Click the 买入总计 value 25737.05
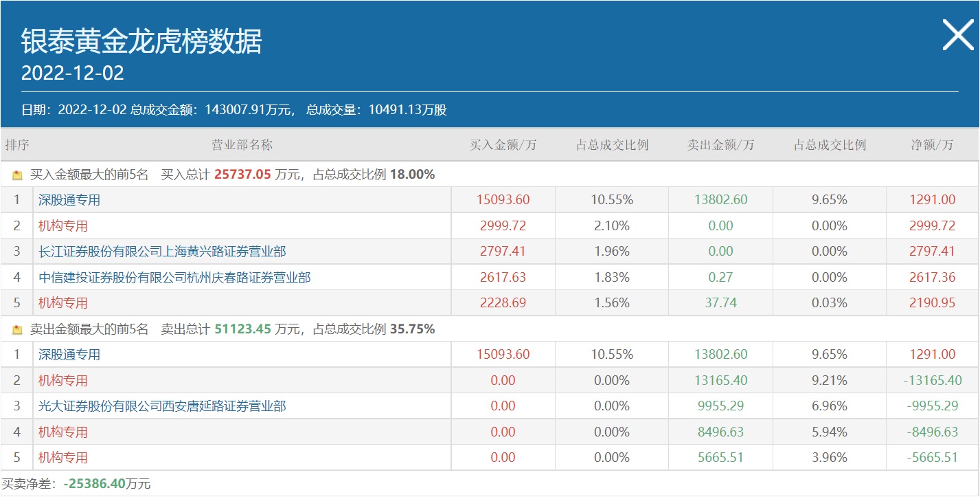Viewport: 980px width, 497px height. pyautogui.click(x=242, y=175)
